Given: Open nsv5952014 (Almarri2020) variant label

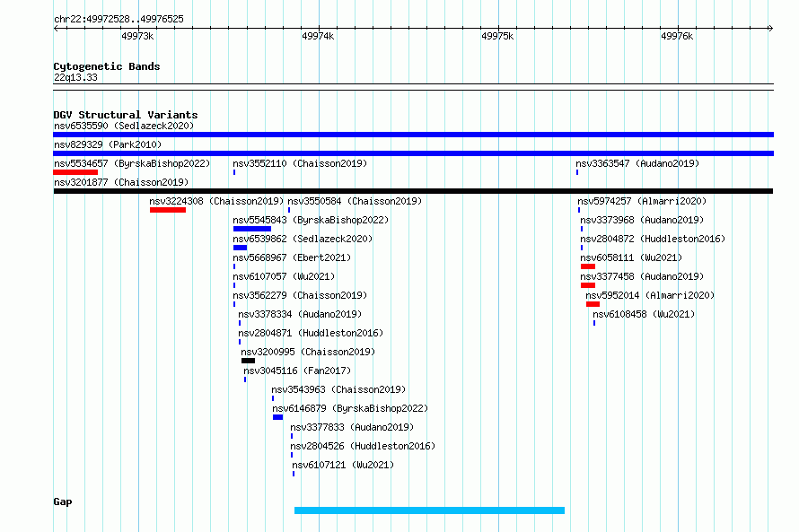Looking at the screenshot, I should point(650,295).
